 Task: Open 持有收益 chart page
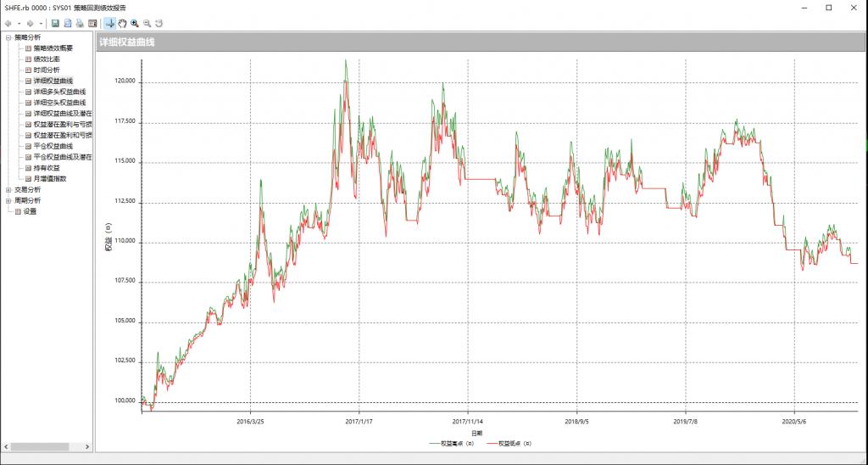pyautogui.click(x=47, y=168)
